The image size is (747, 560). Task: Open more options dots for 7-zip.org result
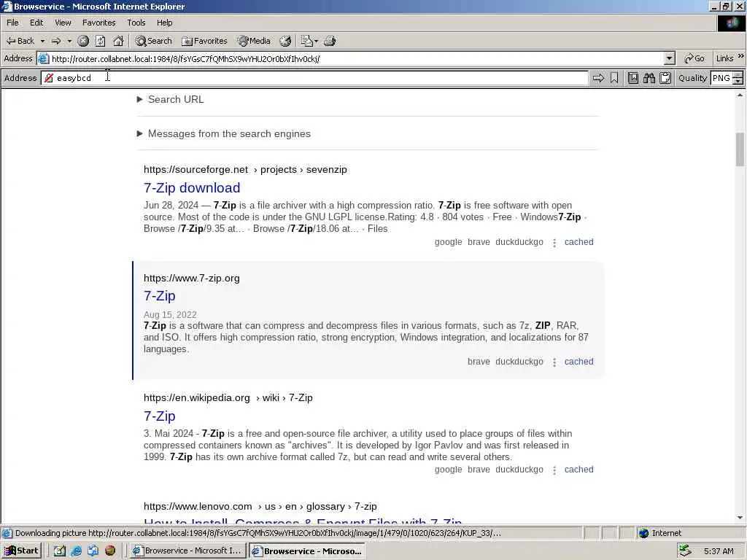554,362
